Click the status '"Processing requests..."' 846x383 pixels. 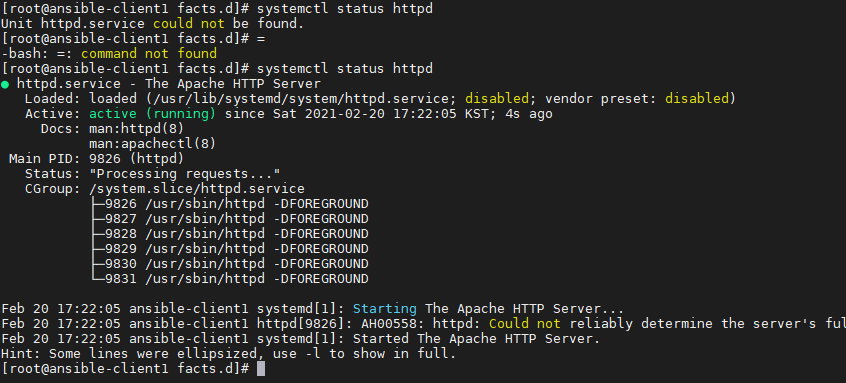pyautogui.click(x=185, y=174)
